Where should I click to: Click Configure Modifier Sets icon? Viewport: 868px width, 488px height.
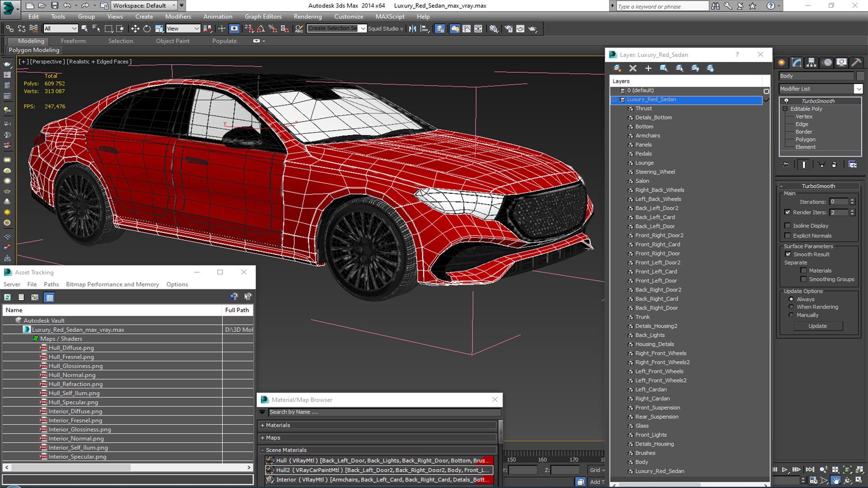point(853,164)
